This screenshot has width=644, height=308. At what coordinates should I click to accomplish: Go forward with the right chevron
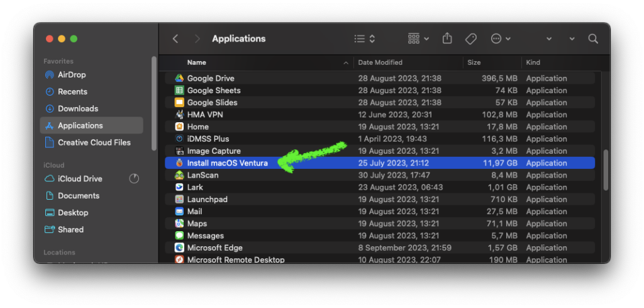(197, 38)
